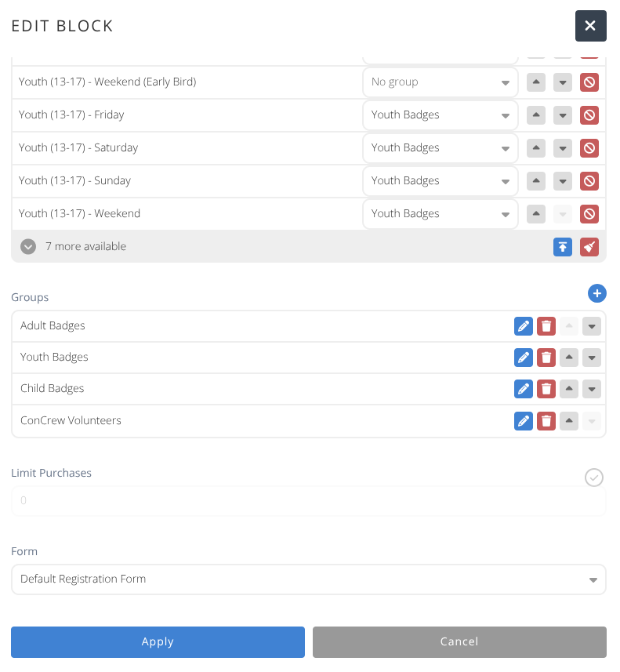Click the upload arrow icon next to 7 more available
The image size is (620, 672).
click(563, 246)
